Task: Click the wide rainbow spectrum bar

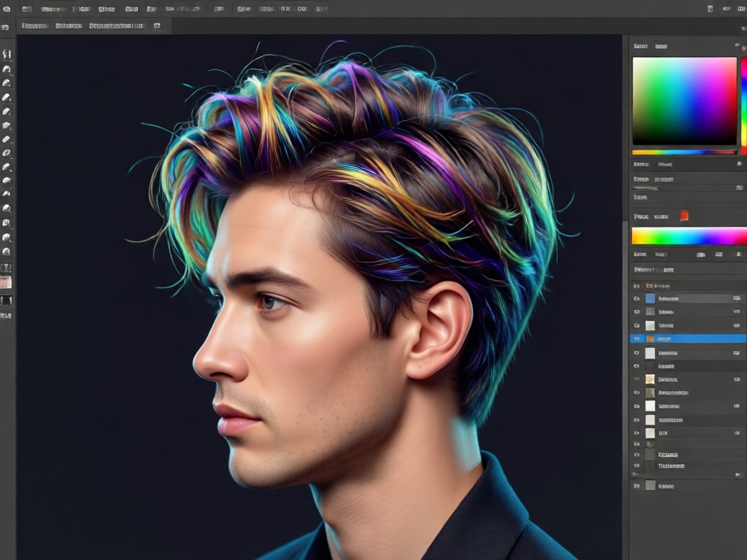Action: click(689, 236)
